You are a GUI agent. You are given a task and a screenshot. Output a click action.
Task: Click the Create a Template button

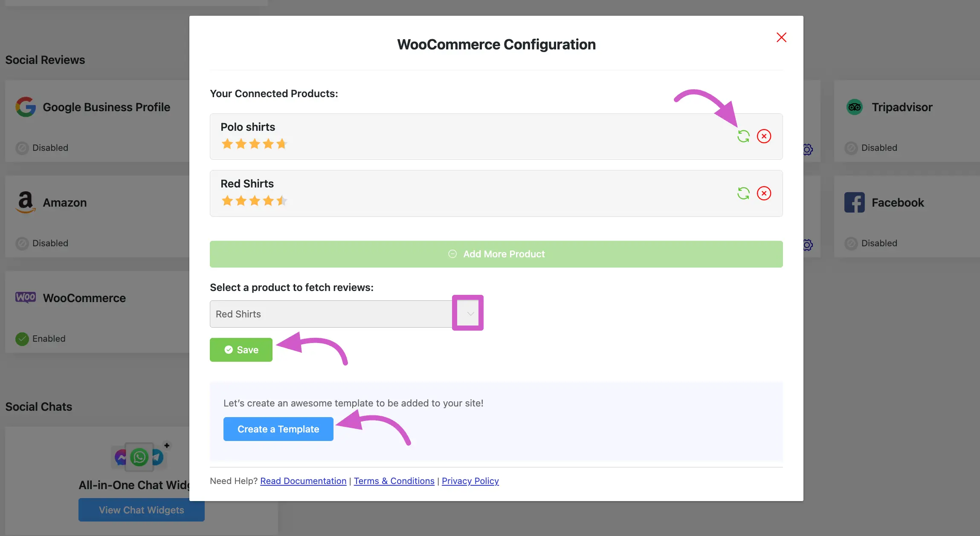tap(278, 429)
